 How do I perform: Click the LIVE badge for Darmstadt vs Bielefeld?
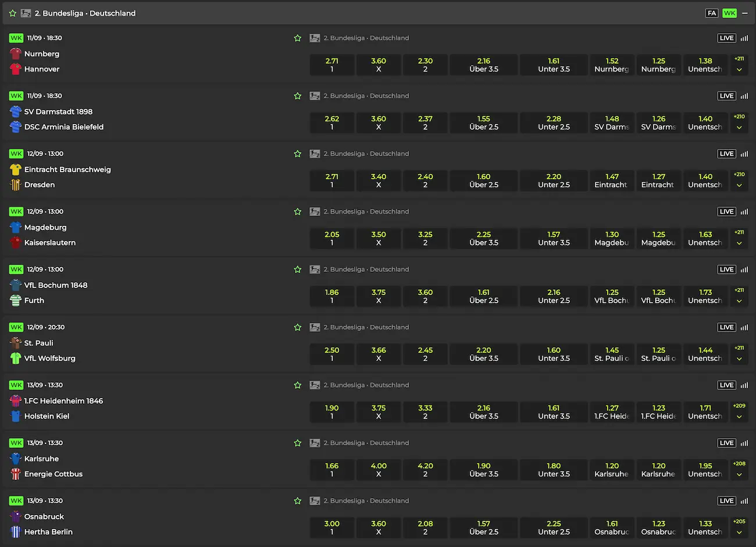pyautogui.click(x=727, y=95)
